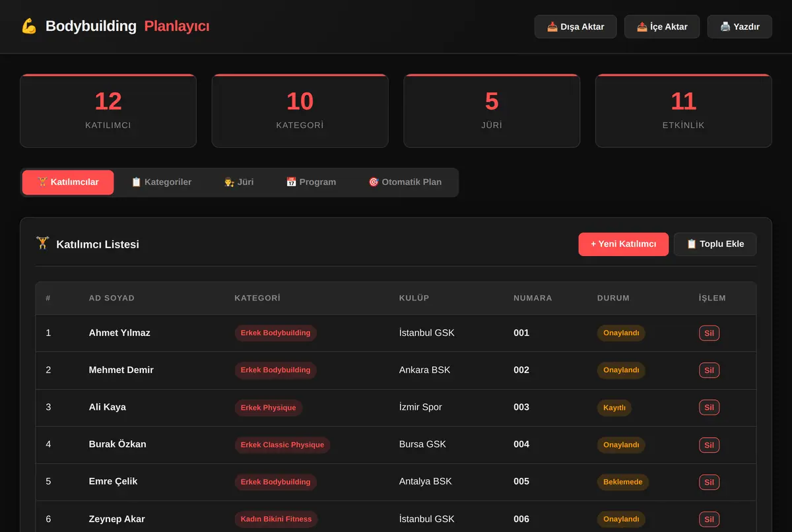Select the name Ali Kaya

(x=108, y=407)
